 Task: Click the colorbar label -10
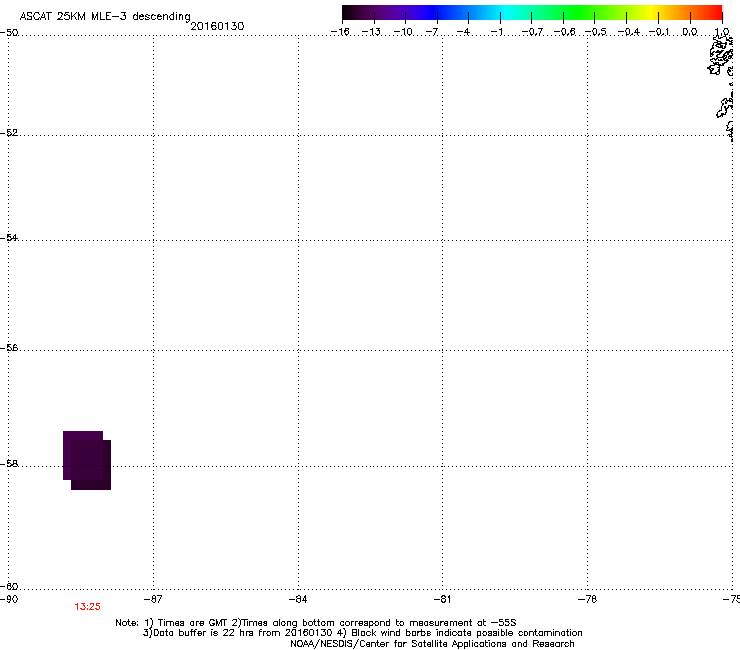[403, 32]
